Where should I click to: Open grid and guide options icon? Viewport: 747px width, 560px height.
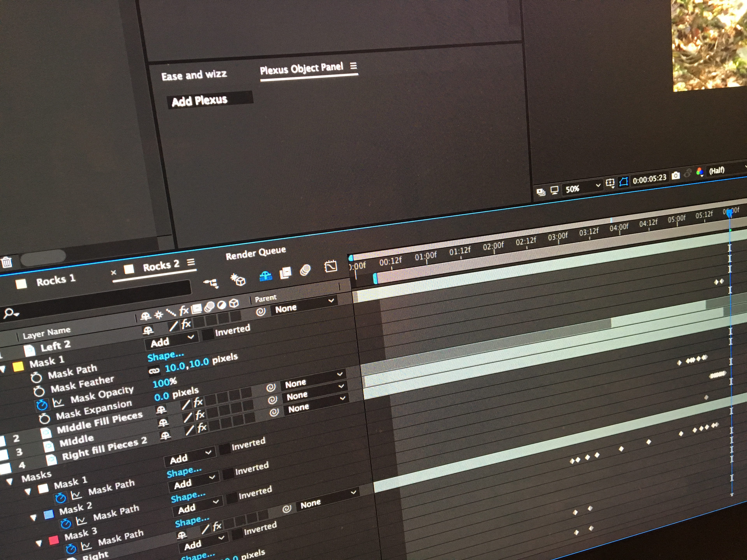pos(610,183)
